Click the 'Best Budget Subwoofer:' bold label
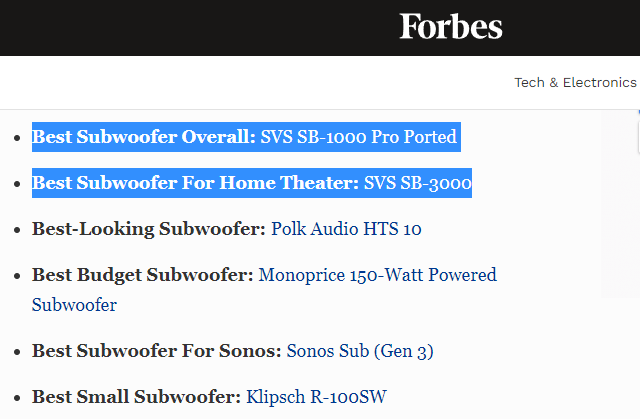Viewport: 640px width, 419px height. coord(143,275)
